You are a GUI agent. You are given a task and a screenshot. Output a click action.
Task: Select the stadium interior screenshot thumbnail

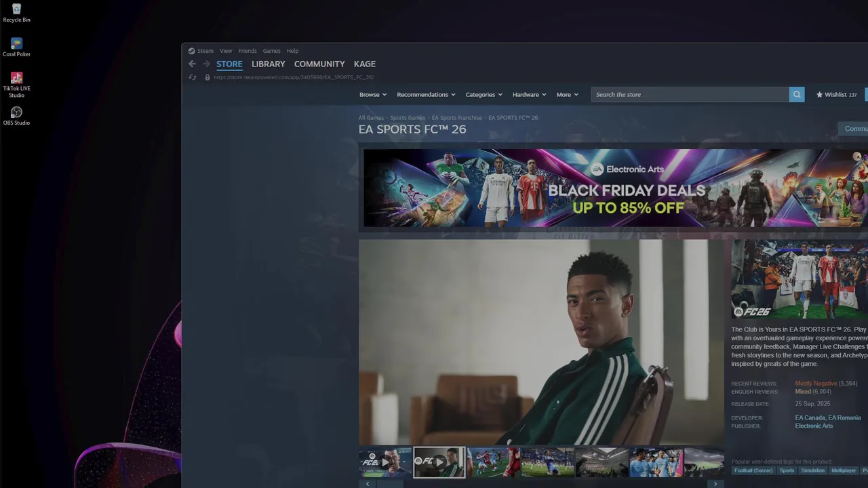point(602,462)
